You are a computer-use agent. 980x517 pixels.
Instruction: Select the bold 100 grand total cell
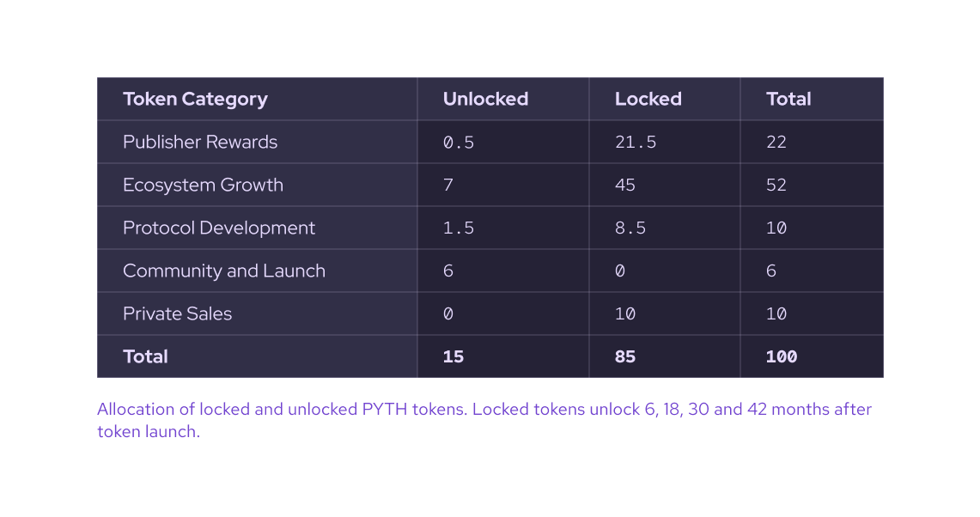(782, 356)
